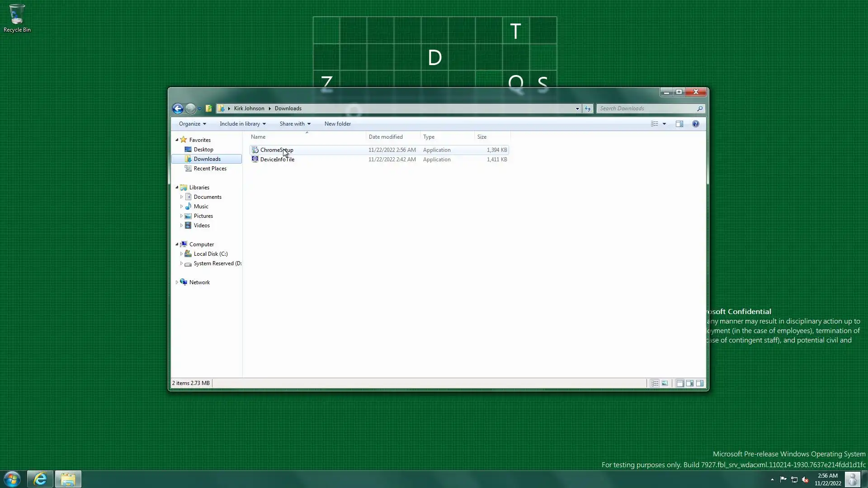Toggle the preview pane toolbar button
Viewport: 868px width, 488px height.
(679, 124)
